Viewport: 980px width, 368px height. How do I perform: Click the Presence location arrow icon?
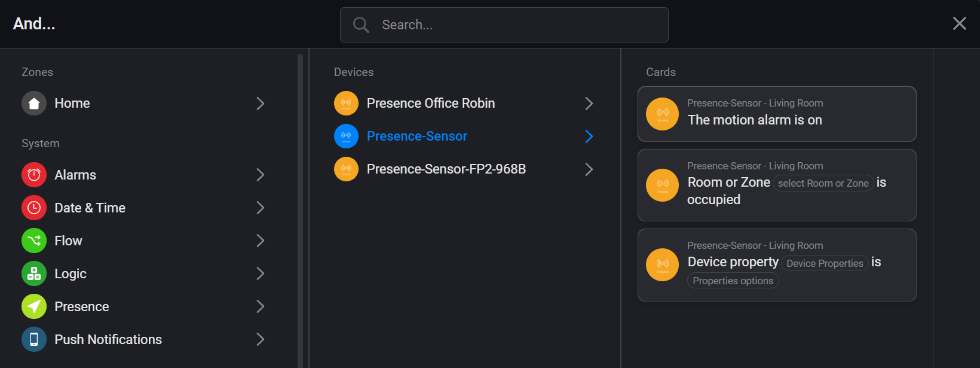[x=34, y=306]
